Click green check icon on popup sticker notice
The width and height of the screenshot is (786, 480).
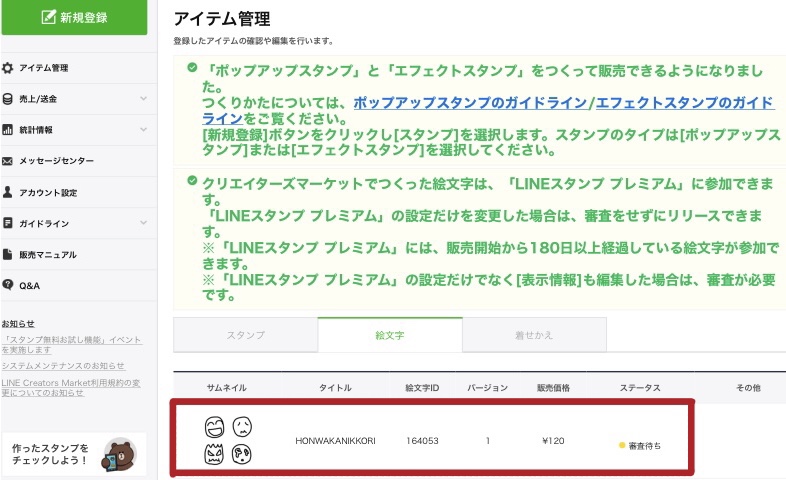click(x=192, y=67)
